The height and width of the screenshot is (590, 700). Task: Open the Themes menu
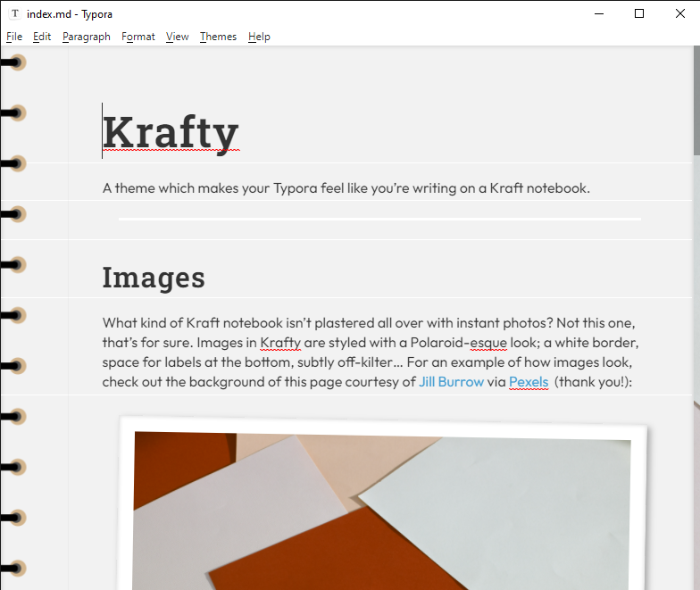(218, 37)
